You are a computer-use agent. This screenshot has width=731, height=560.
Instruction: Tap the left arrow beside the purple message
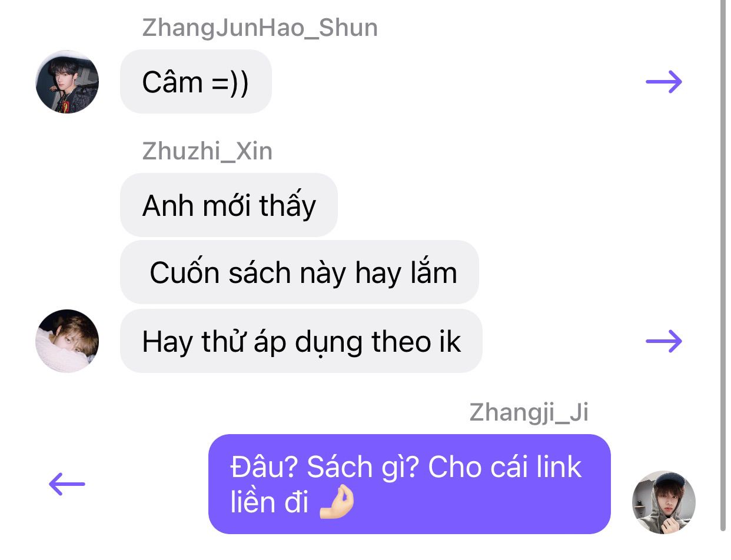67,485
